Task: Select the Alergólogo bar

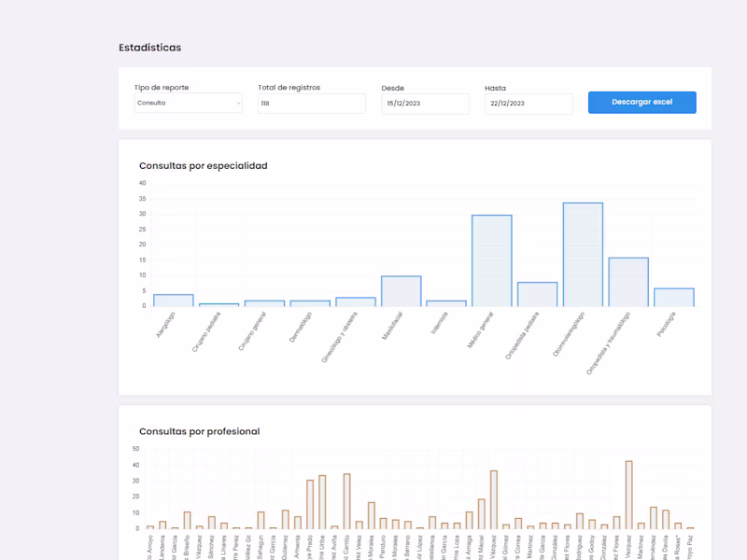Action: pos(174,301)
